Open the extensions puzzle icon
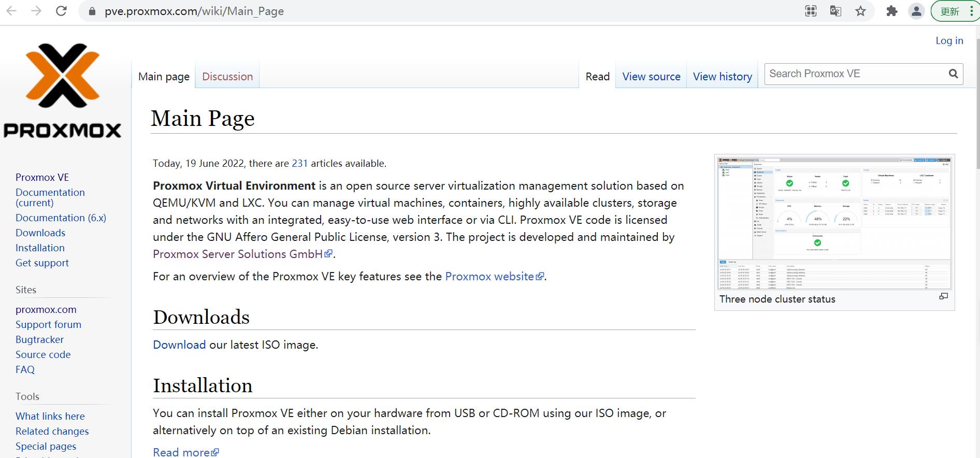 coord(891,11)
